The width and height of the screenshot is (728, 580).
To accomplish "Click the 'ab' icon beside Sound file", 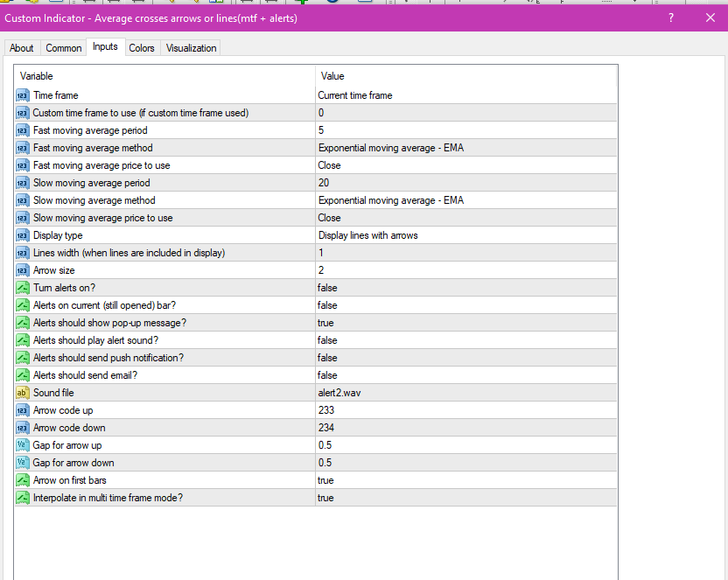I will click(23, 393).
